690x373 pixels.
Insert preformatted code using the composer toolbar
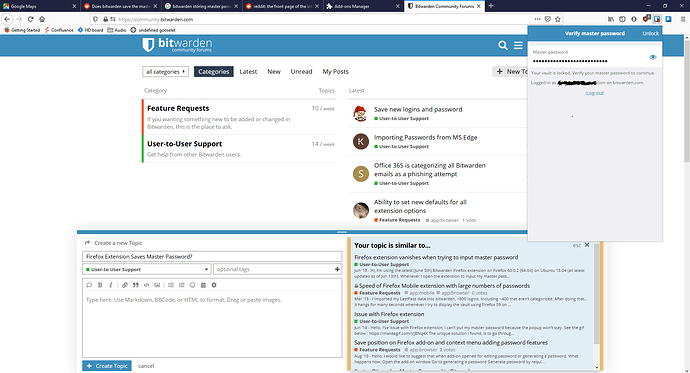pos(146,285)
